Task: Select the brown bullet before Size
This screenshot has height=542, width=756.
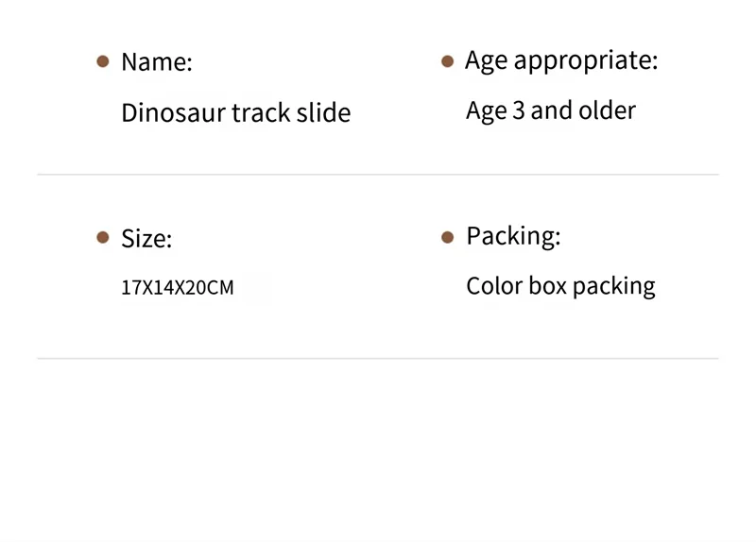Action: [103, 238]
